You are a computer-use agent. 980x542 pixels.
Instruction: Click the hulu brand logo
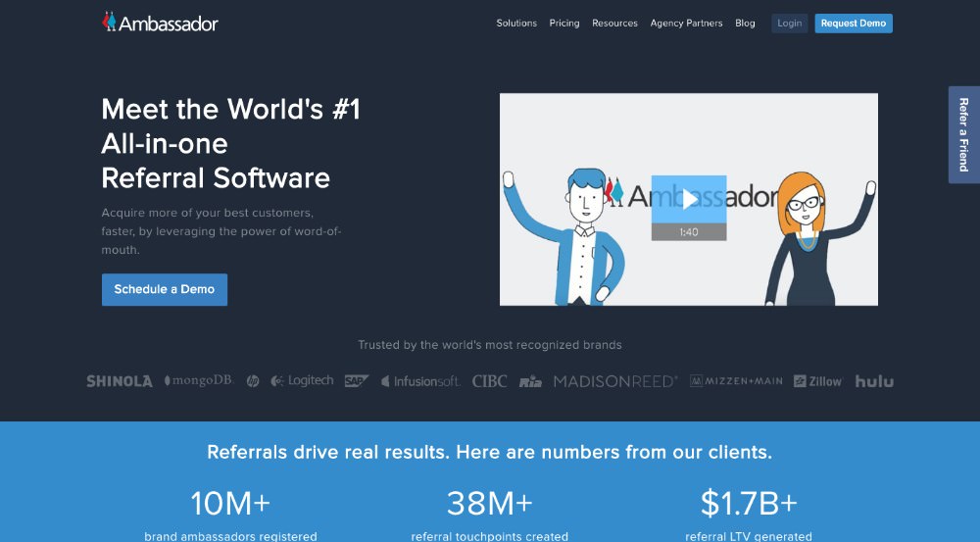(x=874, y=381)
